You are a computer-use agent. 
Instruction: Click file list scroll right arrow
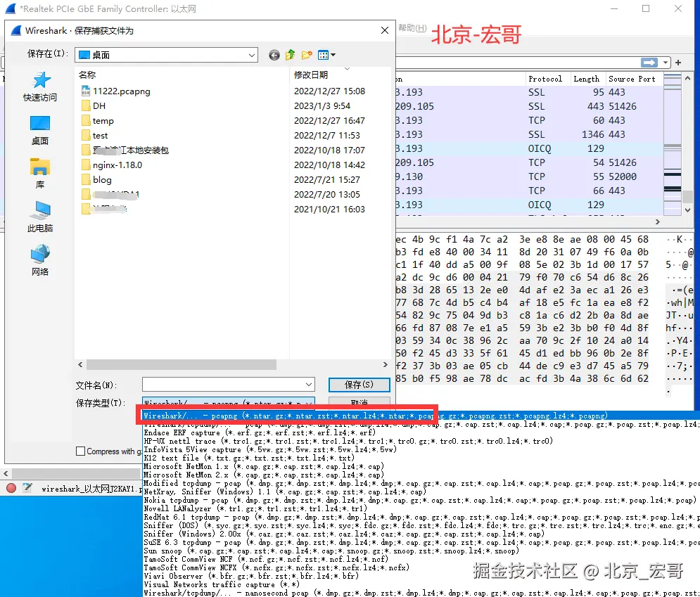click(386, 364)
